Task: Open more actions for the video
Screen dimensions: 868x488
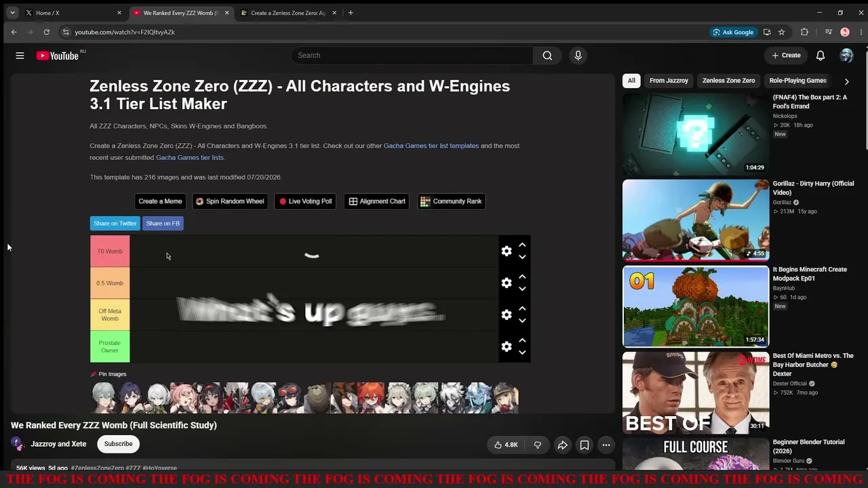Action: [x=606, y=445]
